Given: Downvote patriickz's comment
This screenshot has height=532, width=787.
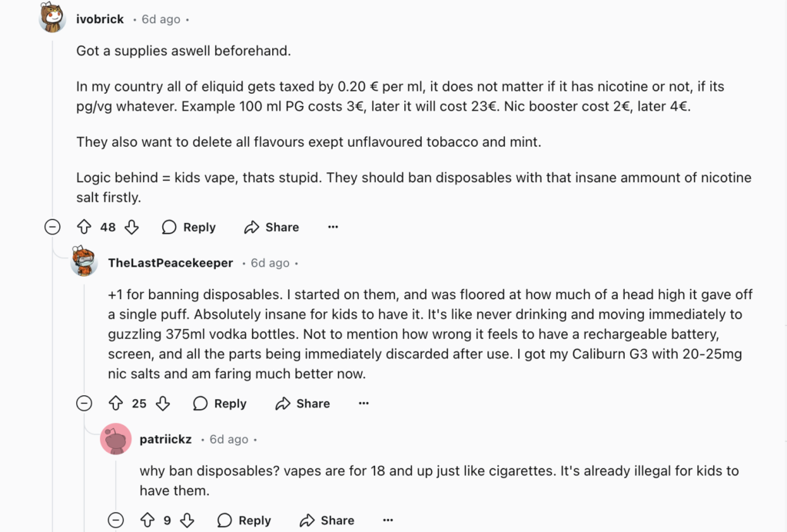Looking at the screenshot, I should (x=187, y=520).
